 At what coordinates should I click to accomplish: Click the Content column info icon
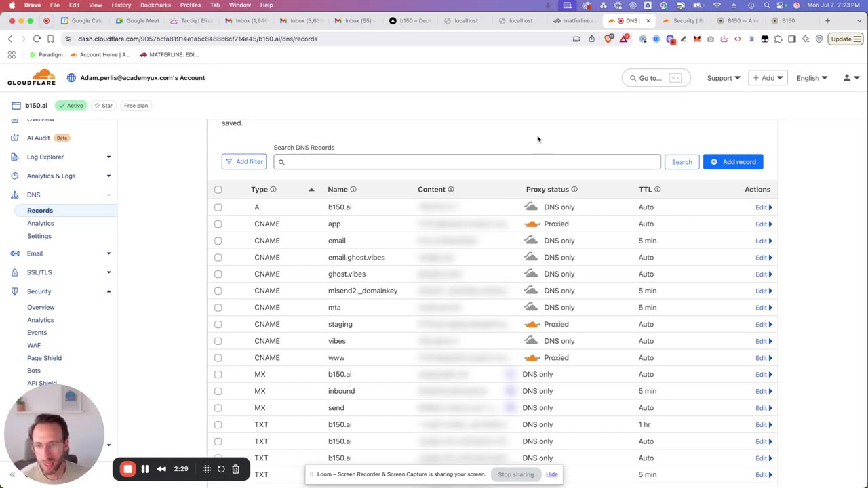click(x=451, y=190)
